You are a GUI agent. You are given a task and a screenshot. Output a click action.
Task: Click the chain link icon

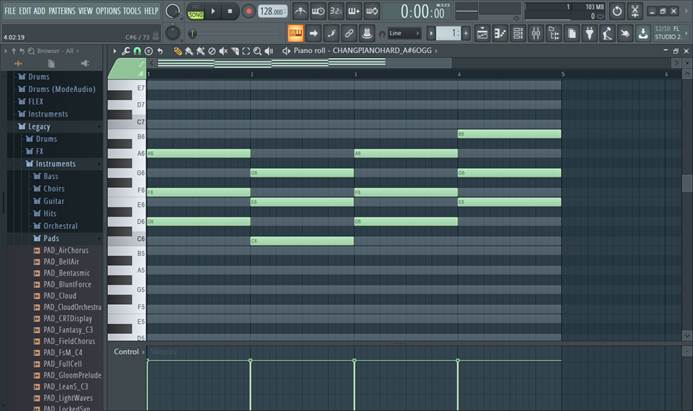point(349,33)
